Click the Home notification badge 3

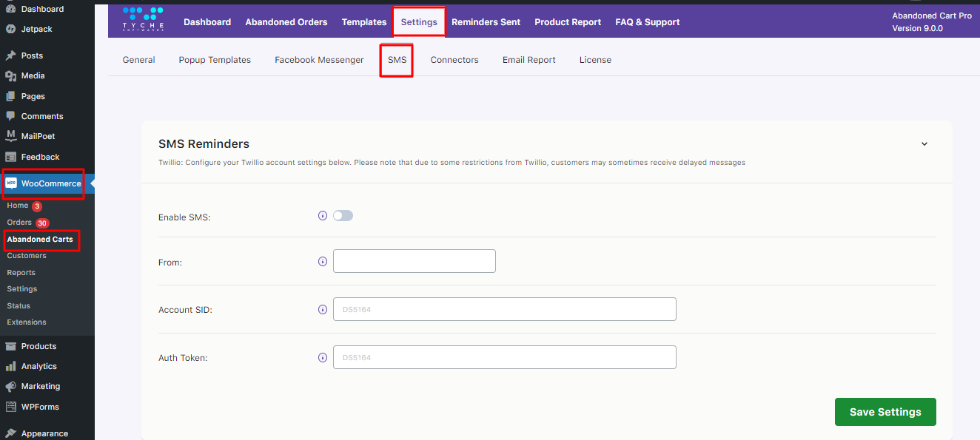point(37,206)
